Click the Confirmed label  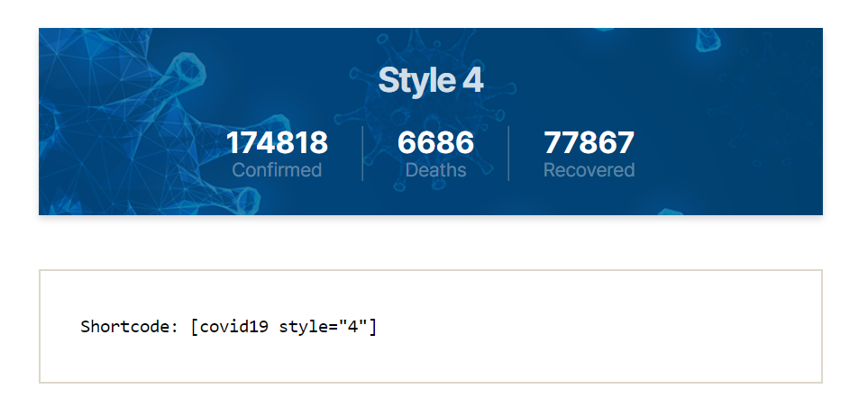(x=277, y=170)
